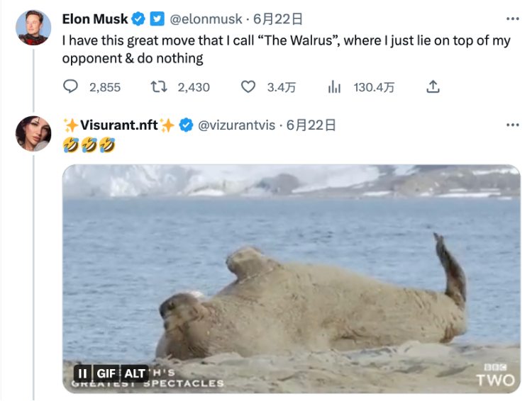532x401 pixels.
Task: Open Visurant.nft's profile avatar
Action: point(34,133)
